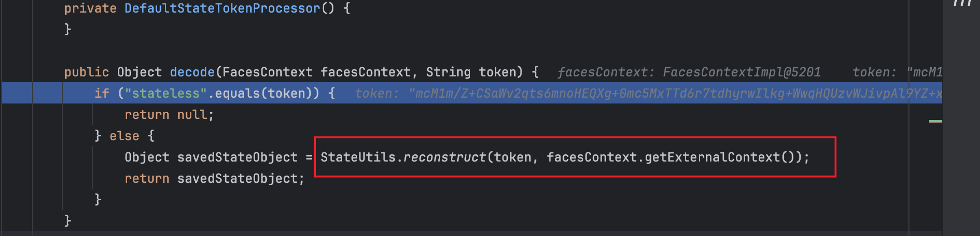
Task: Click the private keyword
Action: click(90, 8)
